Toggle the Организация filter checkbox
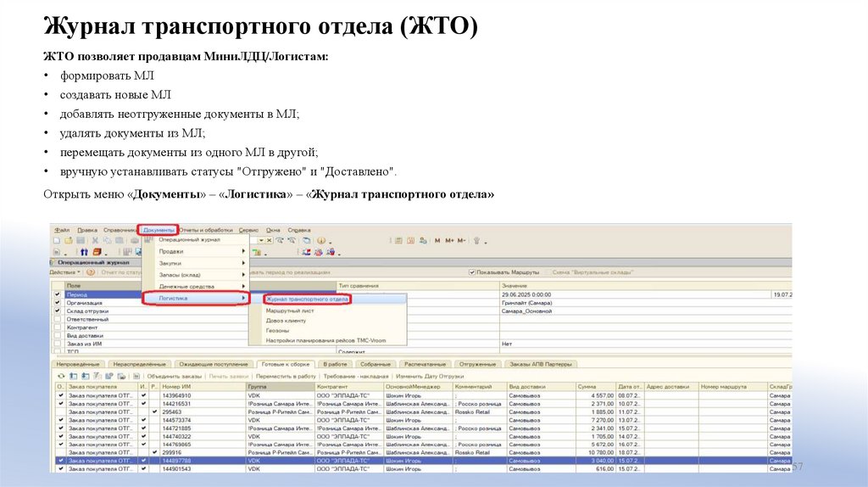The width and height of the screenshot is (868, 487). pos(57,303)
